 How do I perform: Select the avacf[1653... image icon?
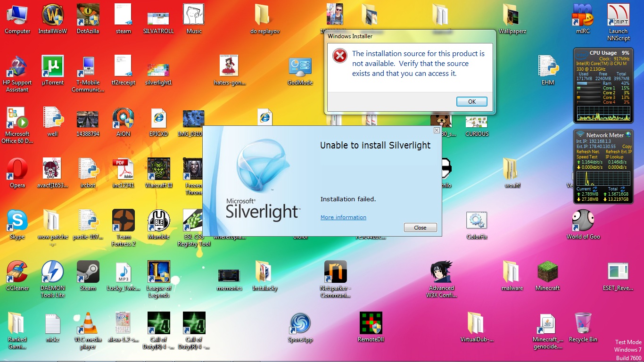click(53, 173)
